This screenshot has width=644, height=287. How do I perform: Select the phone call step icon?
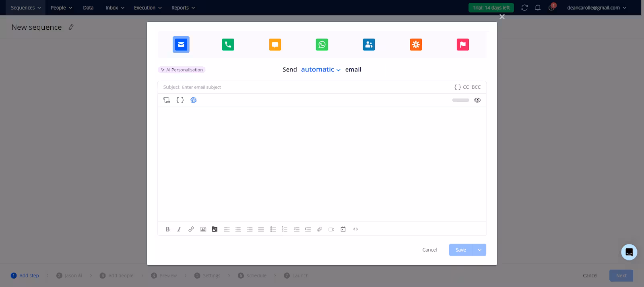click(x=228, y=45)
